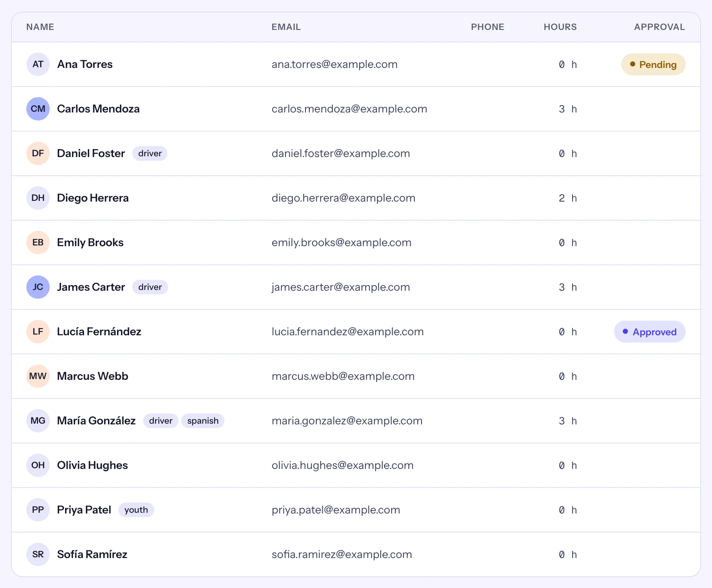Select the email priya.patel@example.com
This screenshot has height=588, width=712.
[336, 510]
